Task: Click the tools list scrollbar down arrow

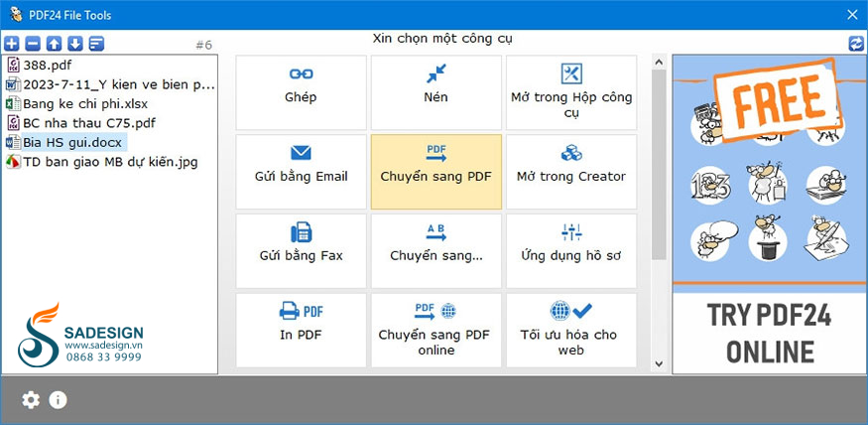Action: [x=659, y=364]
